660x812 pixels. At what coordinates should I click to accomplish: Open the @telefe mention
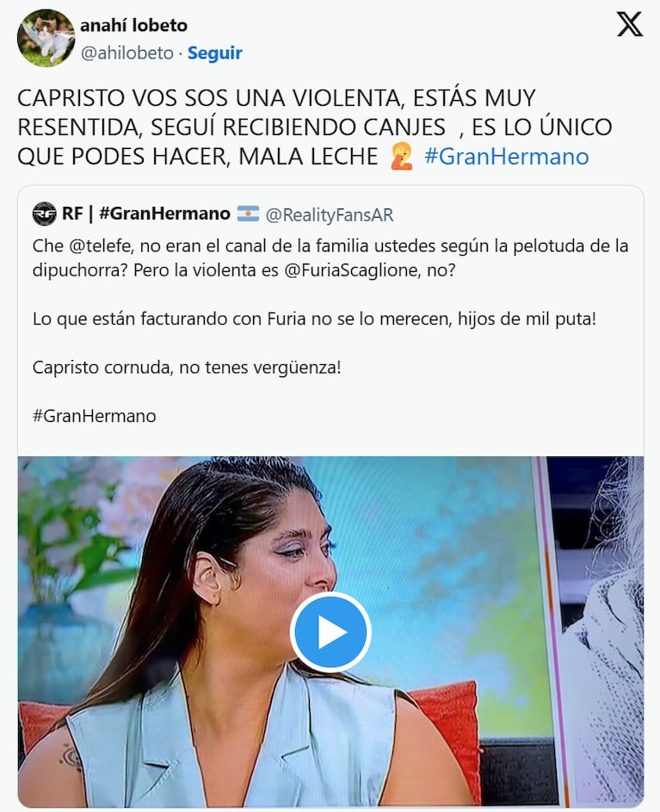pos(100,245)
